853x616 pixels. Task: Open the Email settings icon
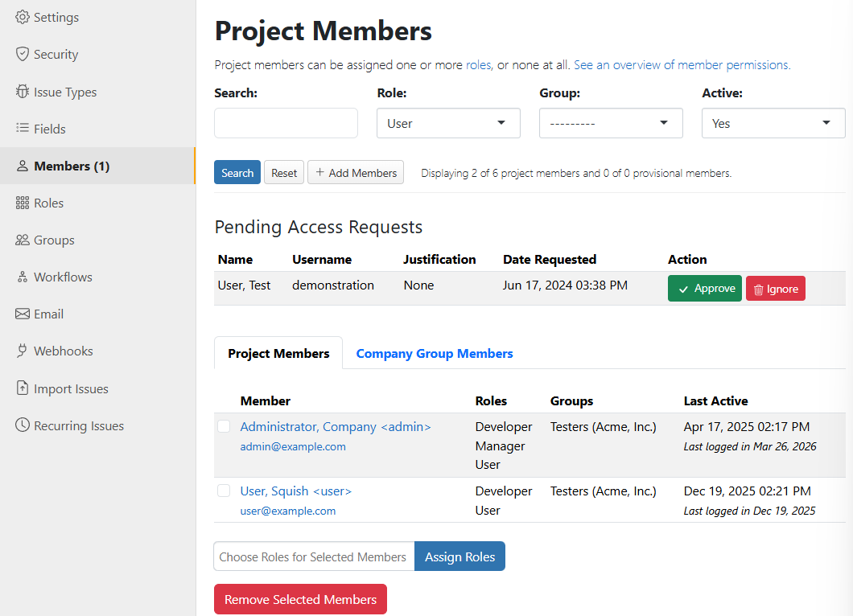tap(23, 314)
